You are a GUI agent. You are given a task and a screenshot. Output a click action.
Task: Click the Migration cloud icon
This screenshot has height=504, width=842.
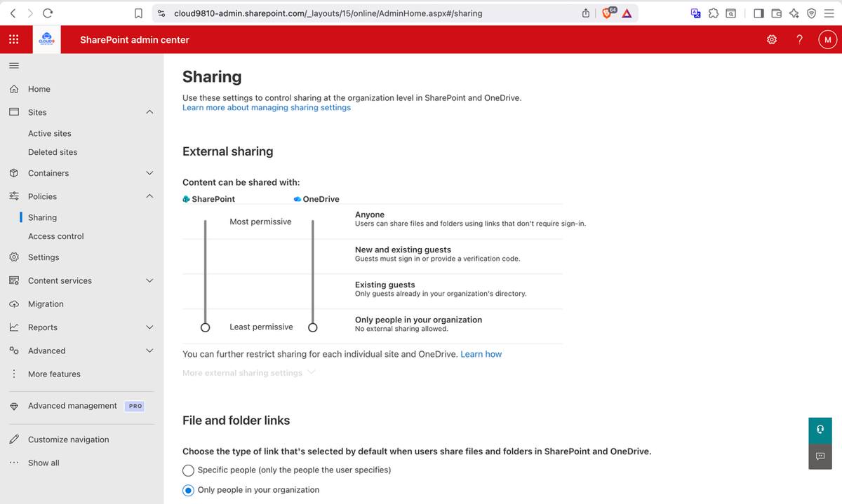tap(13, 304)
